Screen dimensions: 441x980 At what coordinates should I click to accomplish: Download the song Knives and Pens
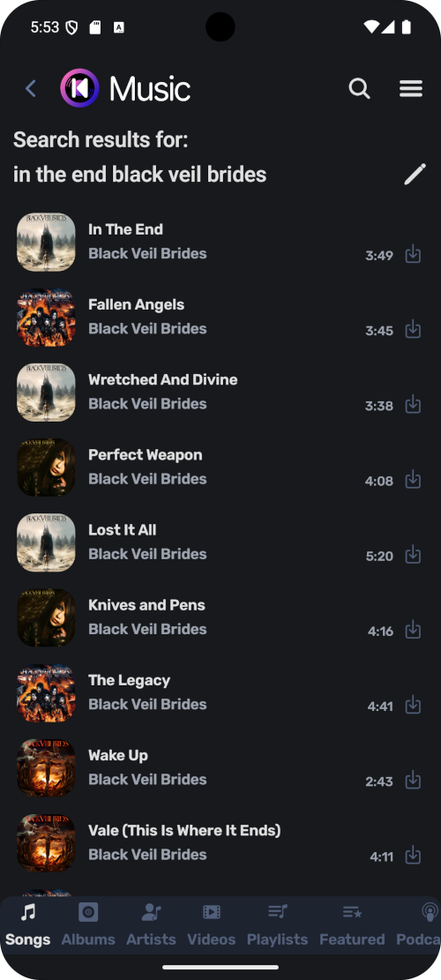point(413,630)
